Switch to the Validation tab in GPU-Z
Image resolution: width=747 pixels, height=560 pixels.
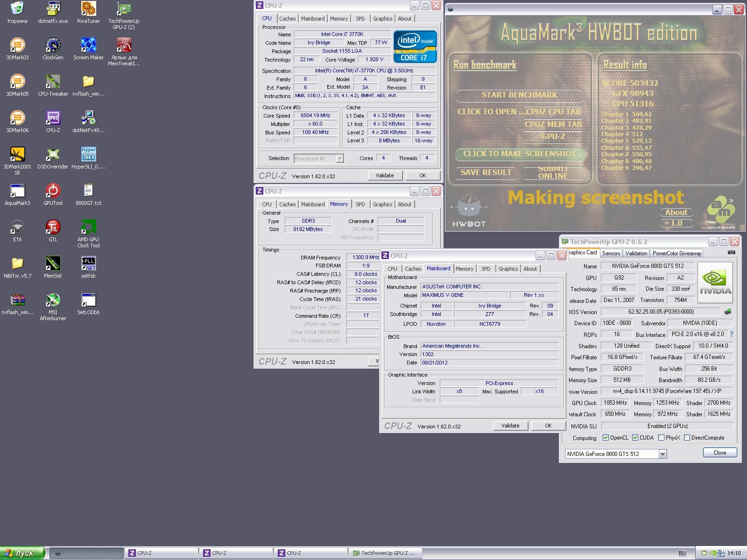point(636,253)
